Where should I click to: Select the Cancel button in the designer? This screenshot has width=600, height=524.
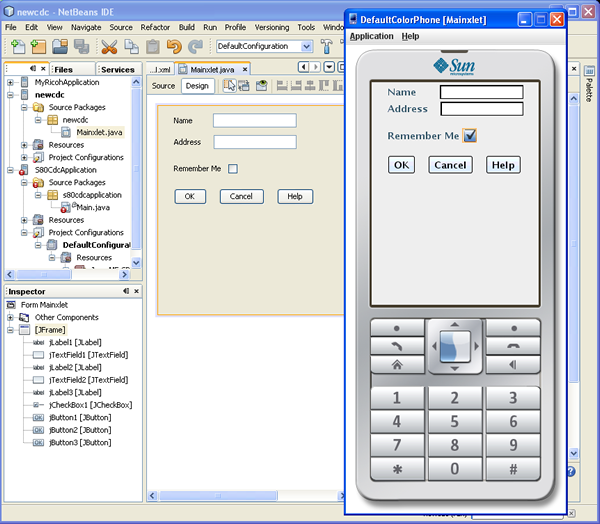(x=241, y=196)
